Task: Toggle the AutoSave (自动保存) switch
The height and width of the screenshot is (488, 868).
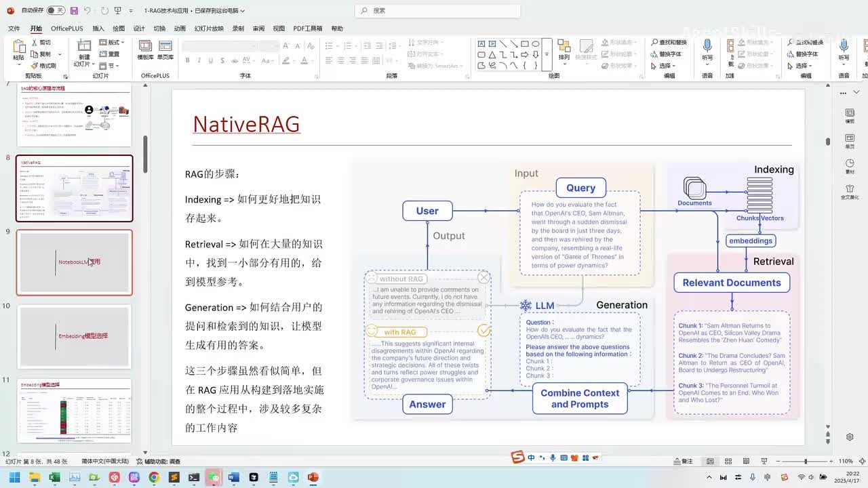Action: point(56,11)
